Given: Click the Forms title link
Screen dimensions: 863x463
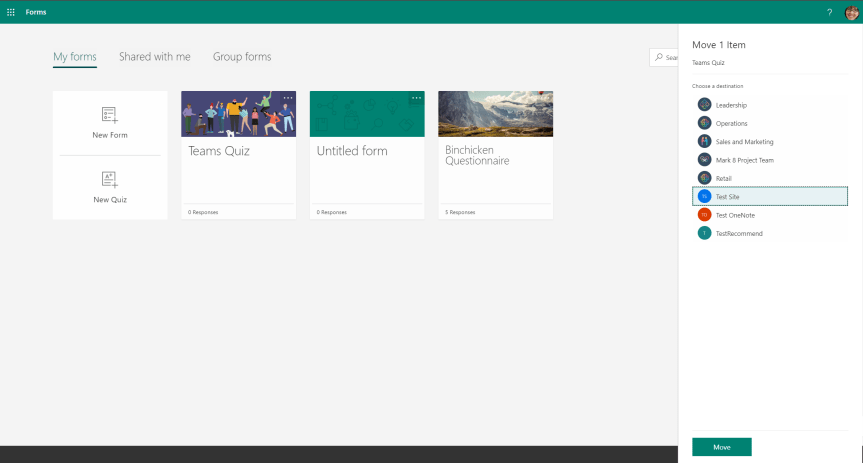Looking at the screenshot, I should tap(36, 12).
